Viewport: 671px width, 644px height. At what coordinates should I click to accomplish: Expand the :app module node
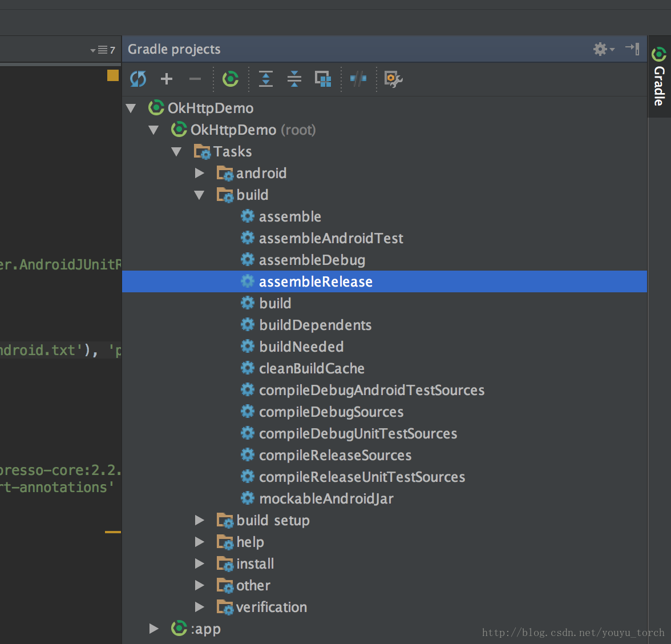point(154,629)
